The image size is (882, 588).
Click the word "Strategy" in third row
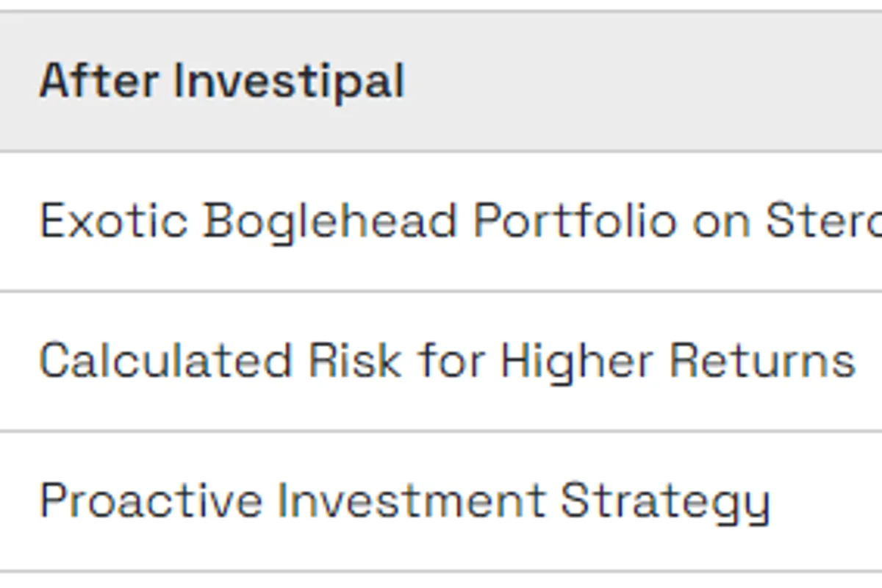(665, 502)
